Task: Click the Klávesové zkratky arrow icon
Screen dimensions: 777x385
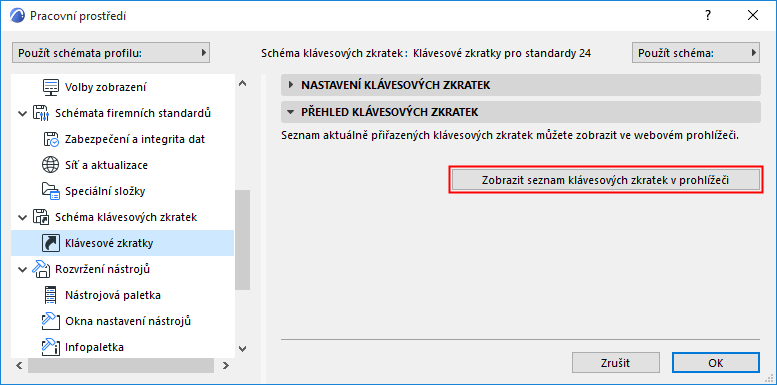Action: pyautogui.click(x=51, y=243)
